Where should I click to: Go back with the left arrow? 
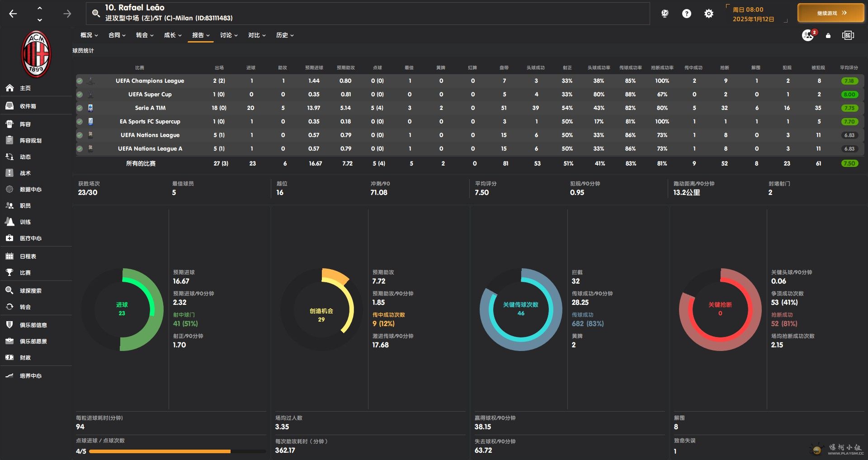coord(13,14)
